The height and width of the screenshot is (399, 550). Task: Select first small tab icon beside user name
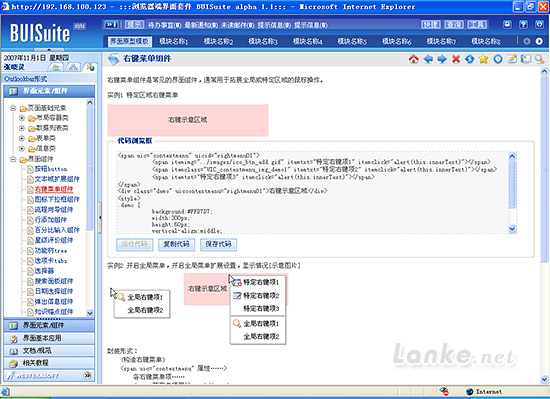[x=56, y=67]
